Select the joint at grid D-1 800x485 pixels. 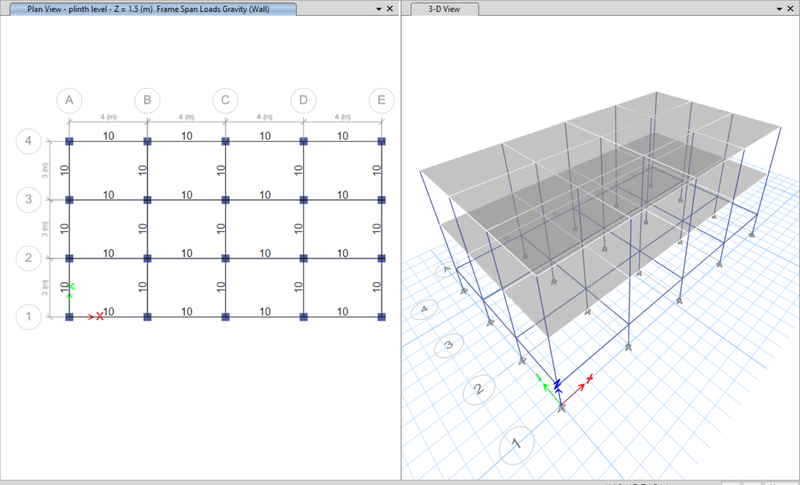[304, 317]
